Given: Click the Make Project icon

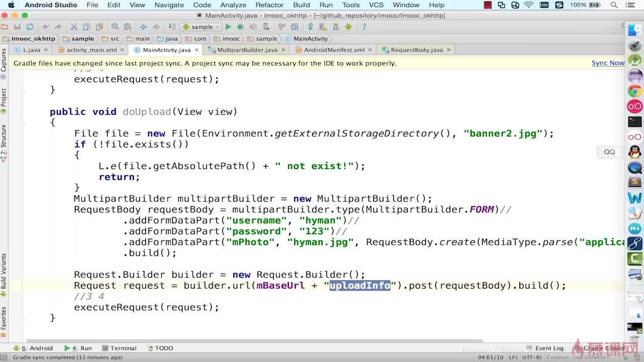Looking at the screenshot, I should [x=172, y=27].
